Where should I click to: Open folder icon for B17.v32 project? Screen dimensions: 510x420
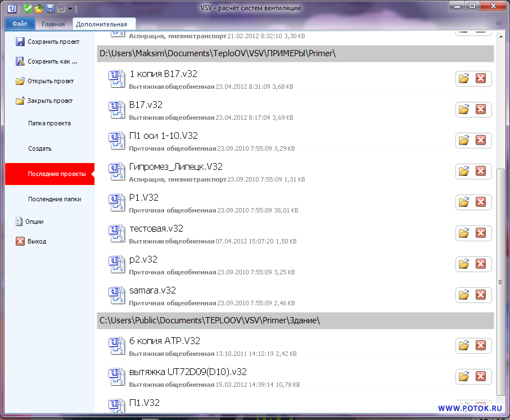tap(464, 109)
